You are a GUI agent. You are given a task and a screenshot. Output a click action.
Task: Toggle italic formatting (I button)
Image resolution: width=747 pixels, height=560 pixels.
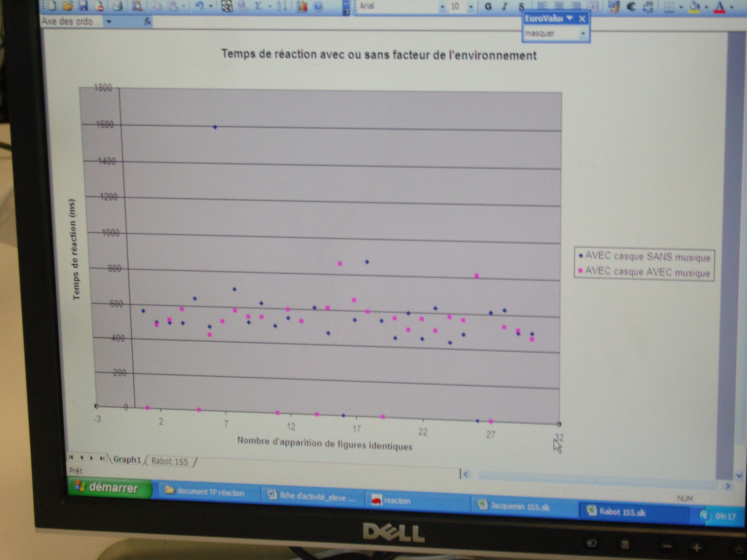click(x=505, y=7)
